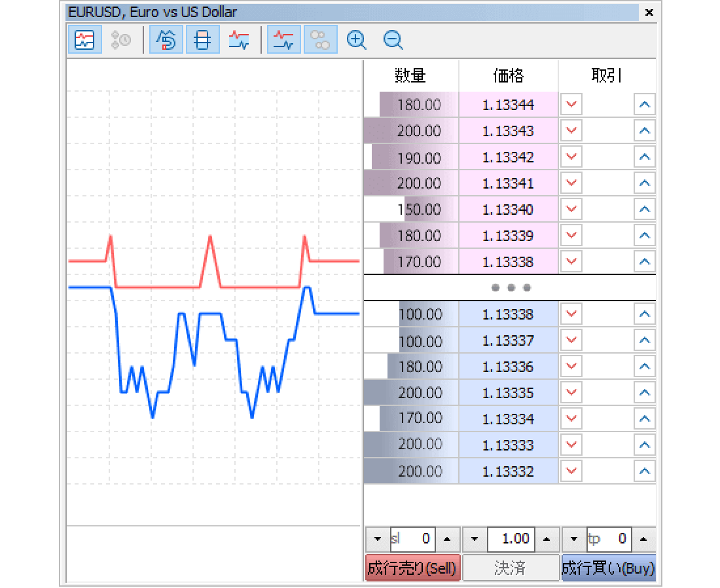Image resolution: width=720 pixels, height=588 pixels.
Task: Click sell arrow on the 1.13336 row
Action: (x=571, y=367)
